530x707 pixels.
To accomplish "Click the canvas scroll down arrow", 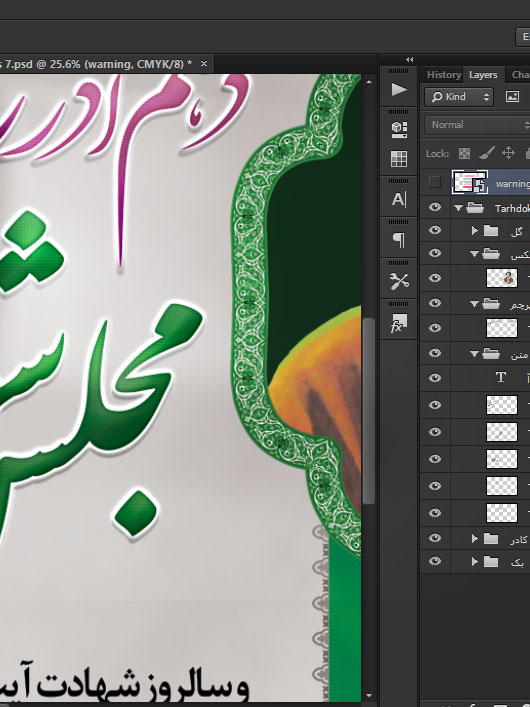I will [369, 696].
